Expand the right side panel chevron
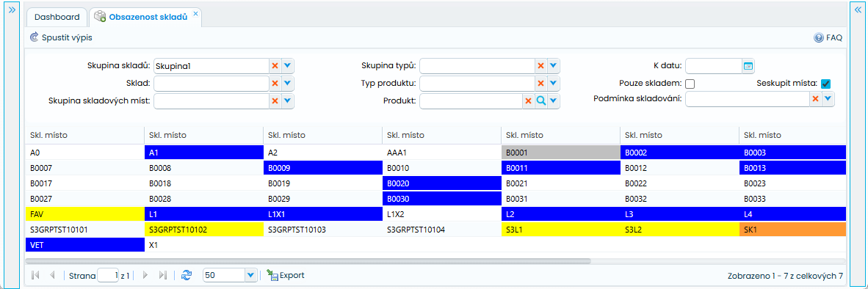Viewport: 868px width, 289px height. pyautogui.click(x=858, y=10)
